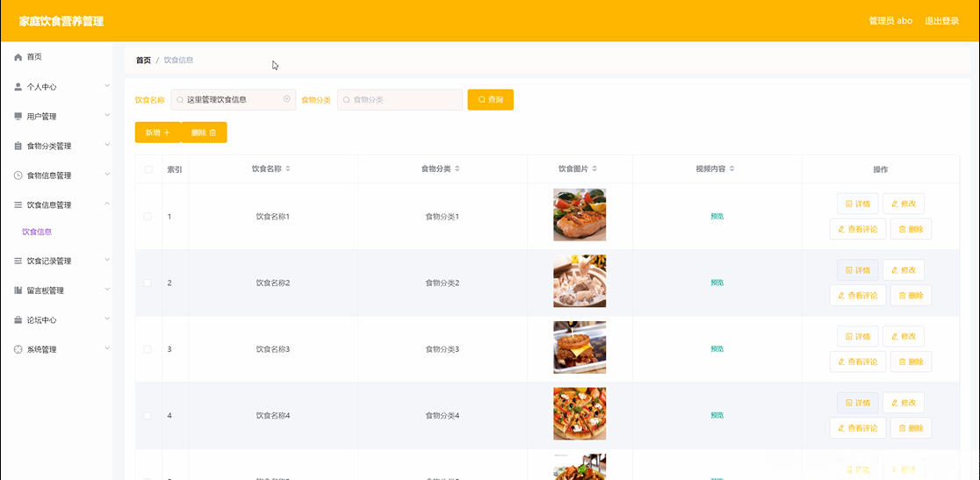This screenshot has width=980, height=480.
Task: Check the row 1 checkbox for 饮食名称1
Action: (148, 217)
